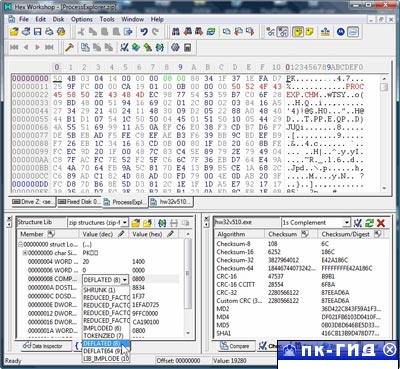
Task: Click the Member column header
Action: pos(48,234)
